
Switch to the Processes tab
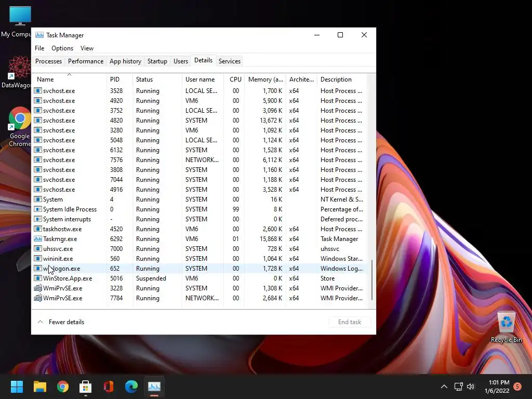tap(48, 61)
